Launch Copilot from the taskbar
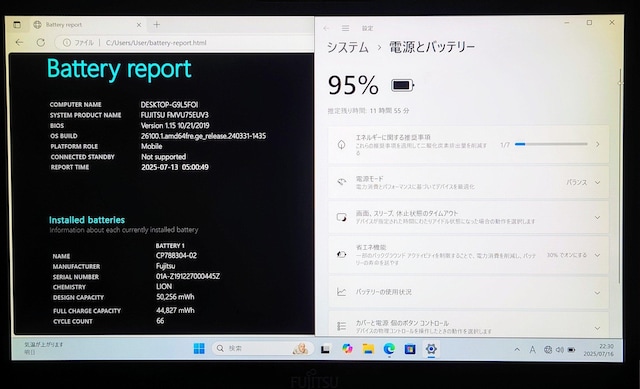 pyautogui.click(x=347, y=349)
